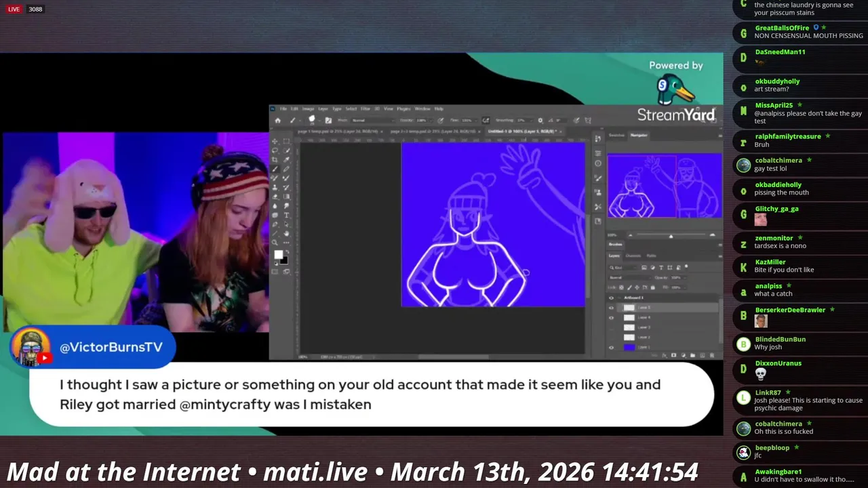Hide Layer 5 with its eye icon
This screenshot has width=868, height=488.
[x=611, y=308]
